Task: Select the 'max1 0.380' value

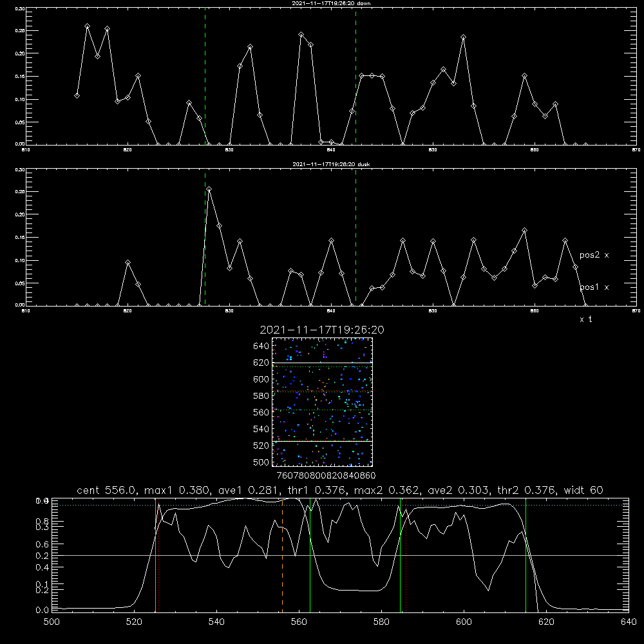Action: click(x=178, y=490)
